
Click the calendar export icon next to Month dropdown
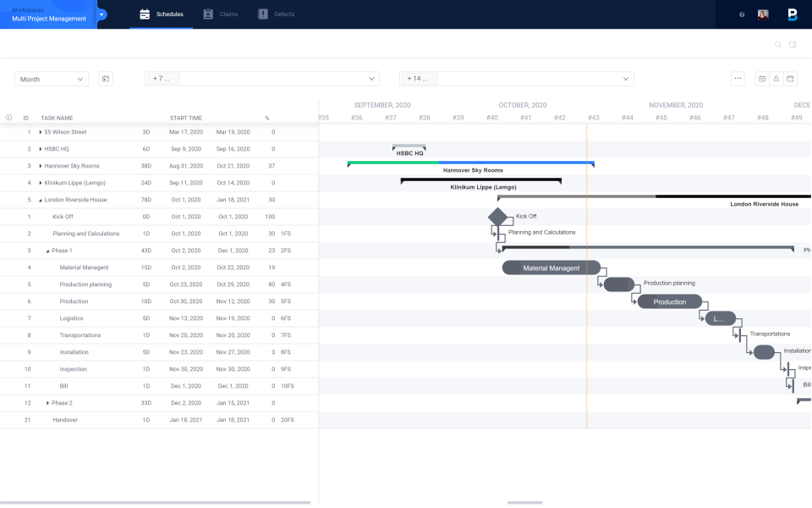click(104, 78)
